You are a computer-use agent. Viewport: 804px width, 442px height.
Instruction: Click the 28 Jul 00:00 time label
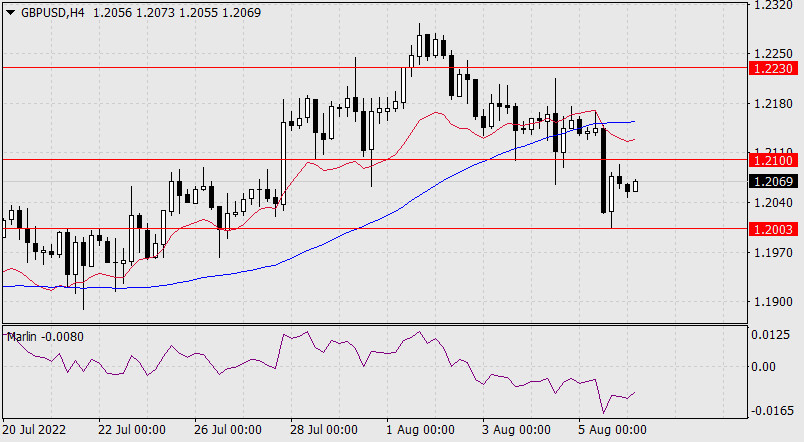tap(322, 430)
